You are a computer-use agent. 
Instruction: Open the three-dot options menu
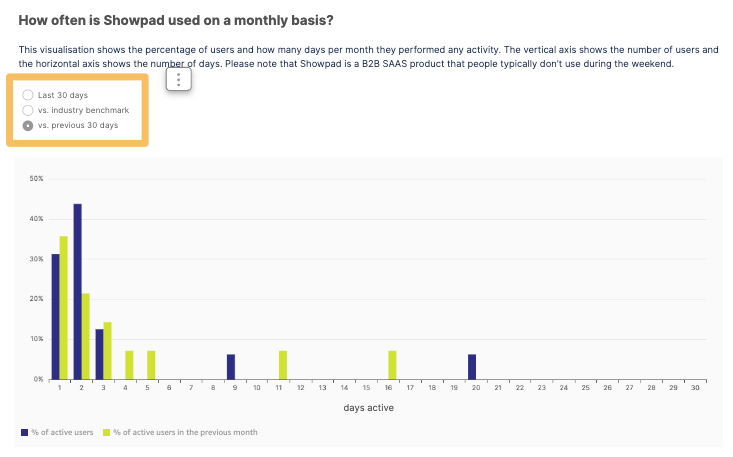coord(178,80)
